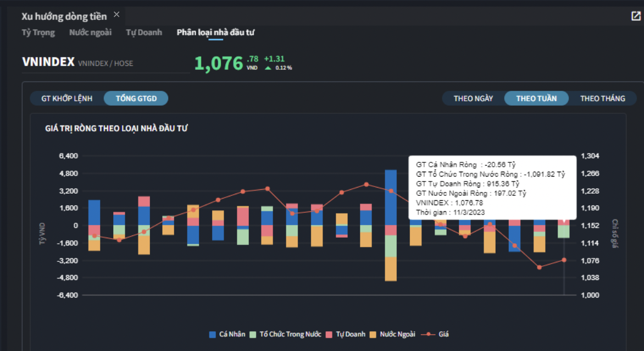Click the tallest blue Cá Nhân bar
The width and height of the screenshot is (644, 351).
click(x=391, y=197)
